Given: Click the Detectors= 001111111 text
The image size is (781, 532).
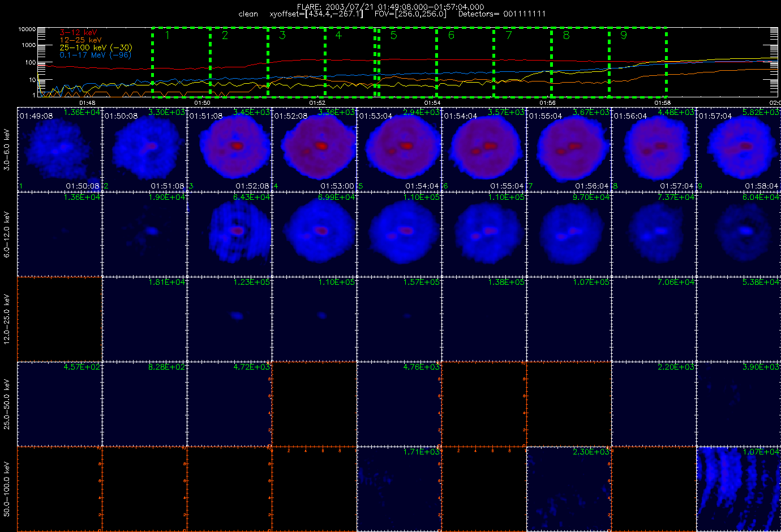Looking at the screenshot, I should [x=501, y=14].
